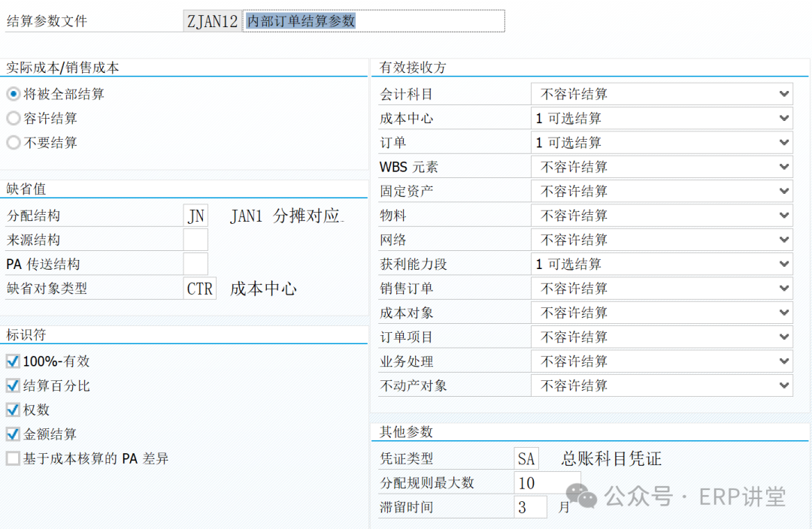The image size is (812, 529).
Task: Open the WBS 元素 dropdown
Action: pos(662,167)
